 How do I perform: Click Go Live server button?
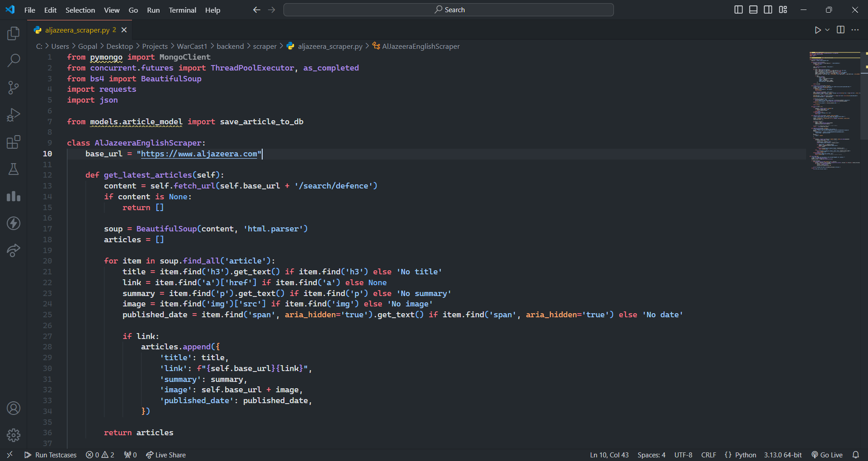point(827,455)
